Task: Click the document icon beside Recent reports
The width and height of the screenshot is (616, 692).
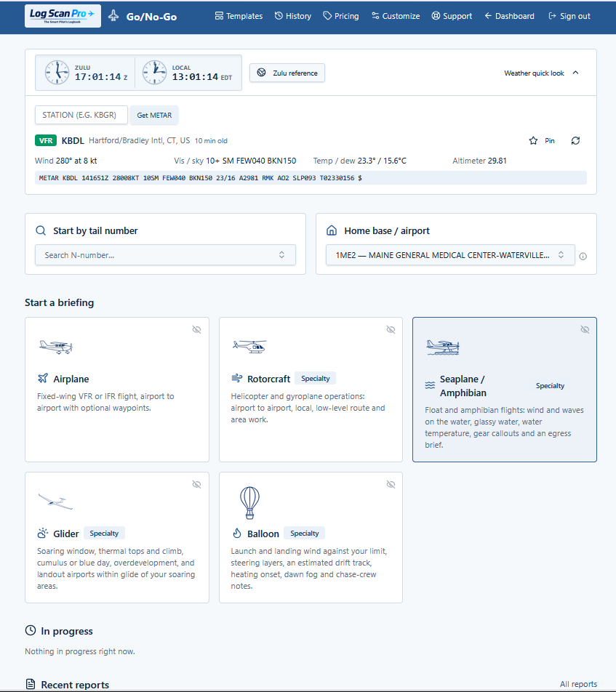Action: point(31,685)
